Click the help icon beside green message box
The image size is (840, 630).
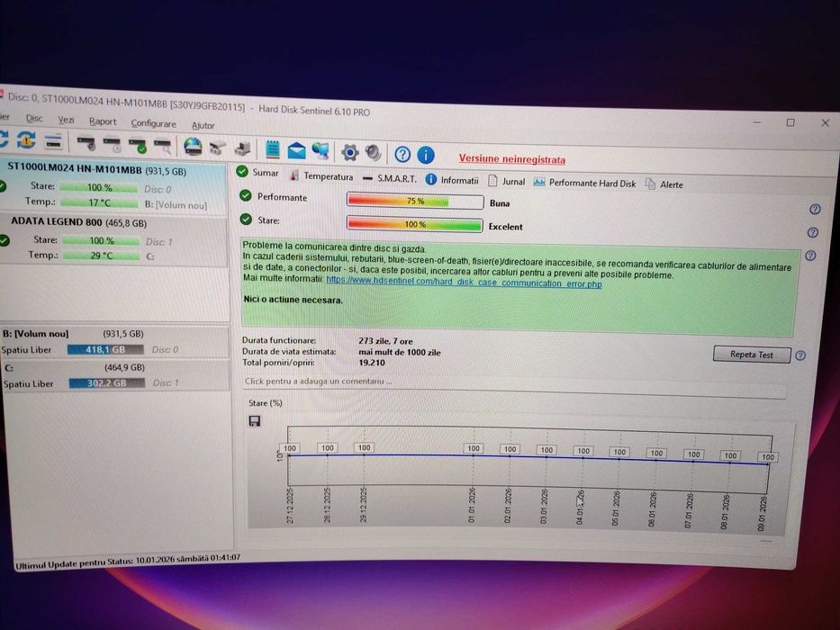pyautogui.click(x=810, y=256)
